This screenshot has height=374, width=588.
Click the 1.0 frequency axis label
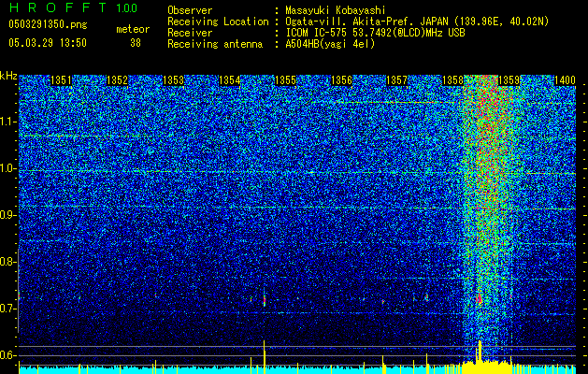7,168
